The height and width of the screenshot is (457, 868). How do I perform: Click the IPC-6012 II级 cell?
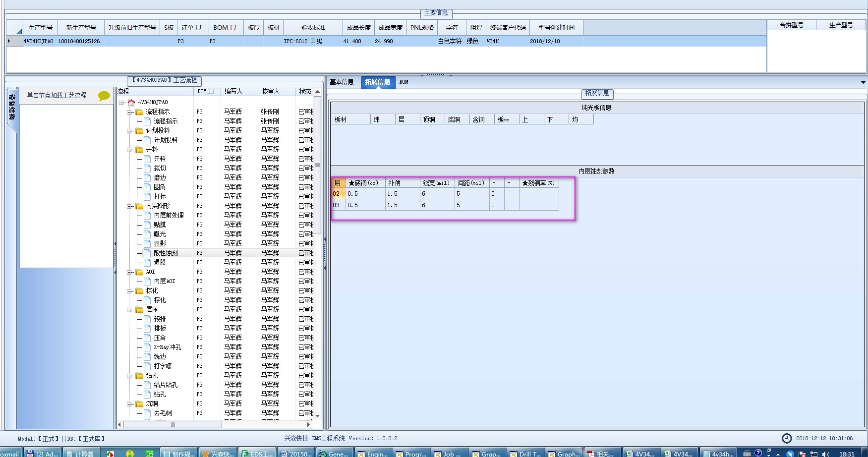[313, 42]
